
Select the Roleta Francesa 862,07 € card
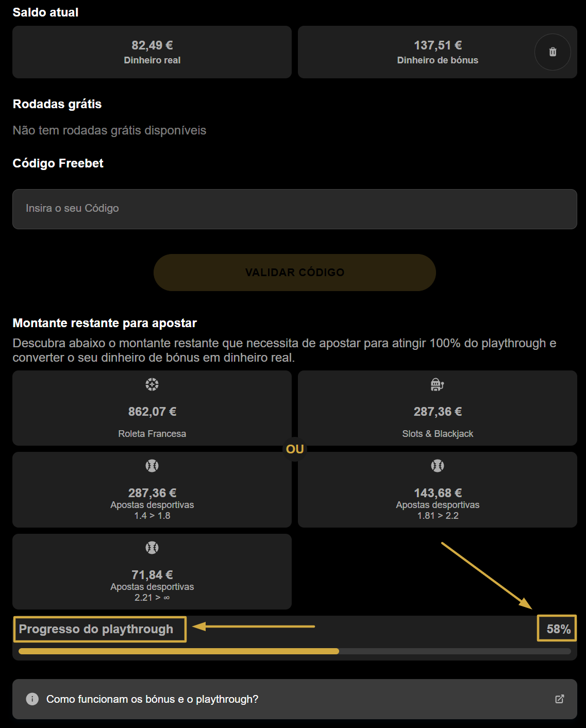152,412
